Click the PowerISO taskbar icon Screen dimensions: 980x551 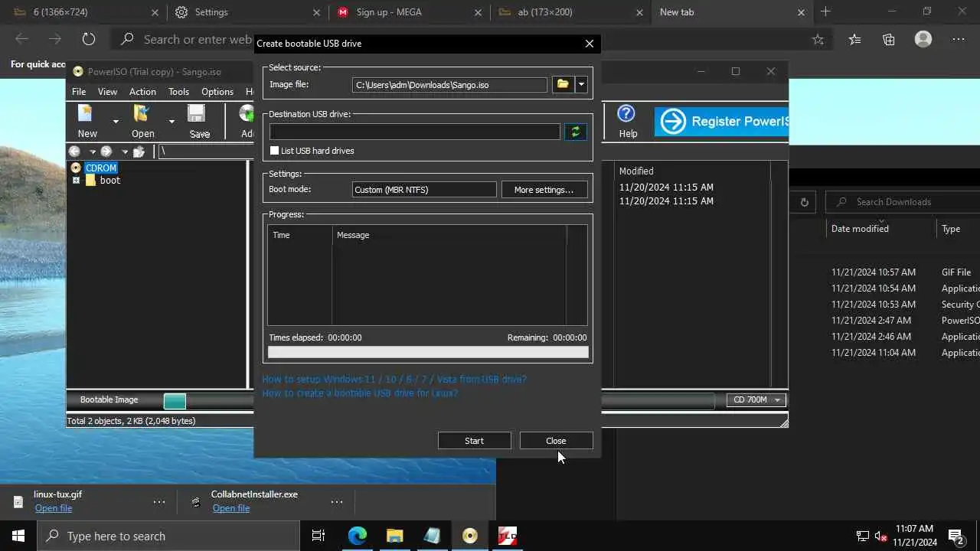[x=469, y=536]
